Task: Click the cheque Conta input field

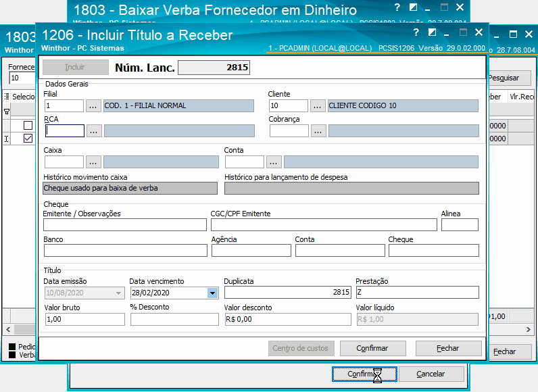Action: click(340, 250)
